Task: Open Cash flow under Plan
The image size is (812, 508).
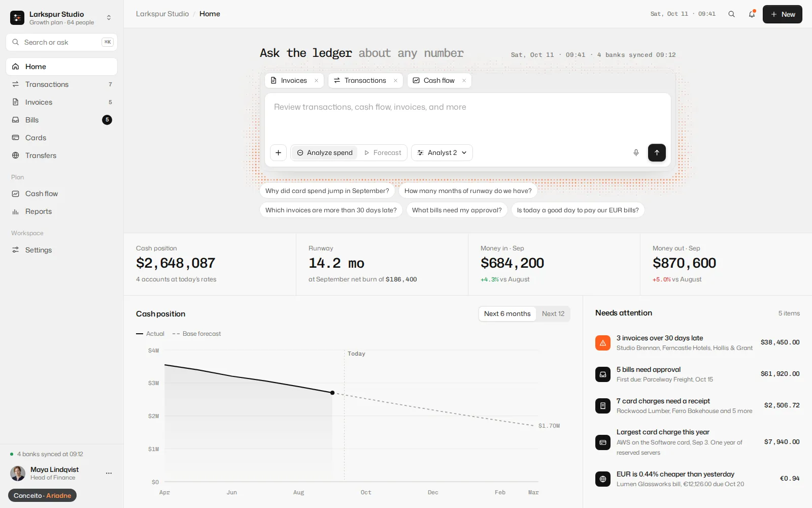Action: pos(61,194)
